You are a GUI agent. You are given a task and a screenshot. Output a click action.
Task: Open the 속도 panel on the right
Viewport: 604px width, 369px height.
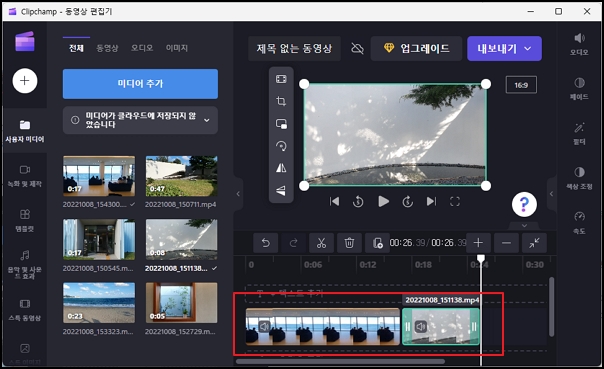pos(579,223)
